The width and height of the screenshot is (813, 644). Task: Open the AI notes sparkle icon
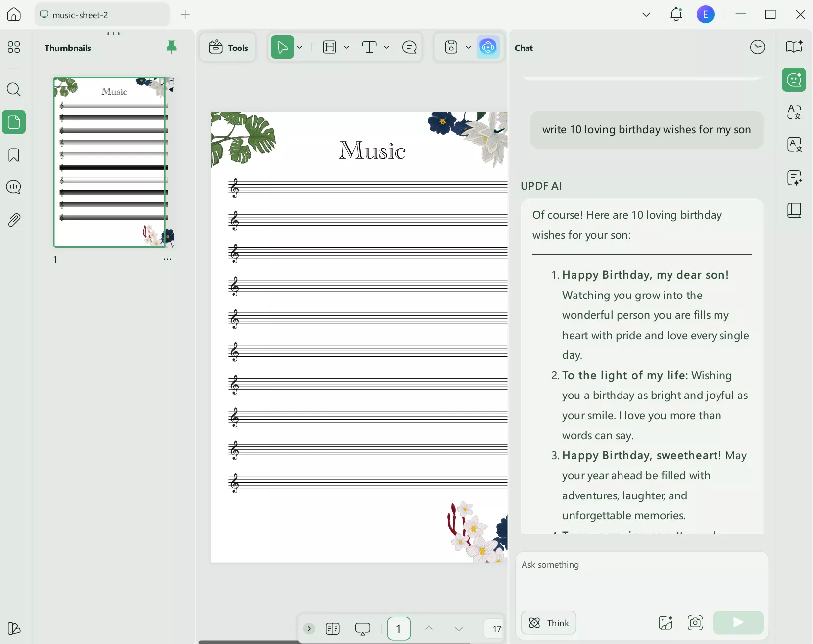(794, 178)
